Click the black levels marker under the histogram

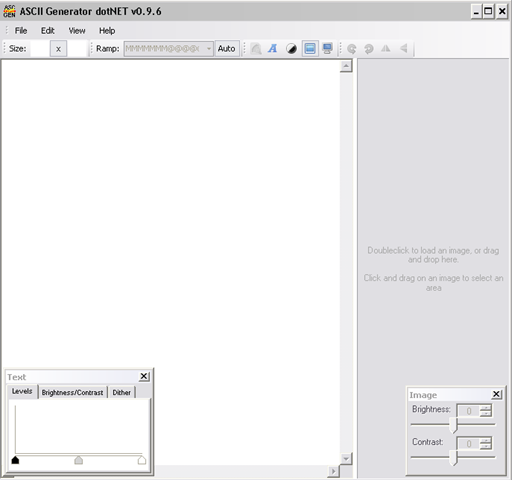click(x=15, y=460)
